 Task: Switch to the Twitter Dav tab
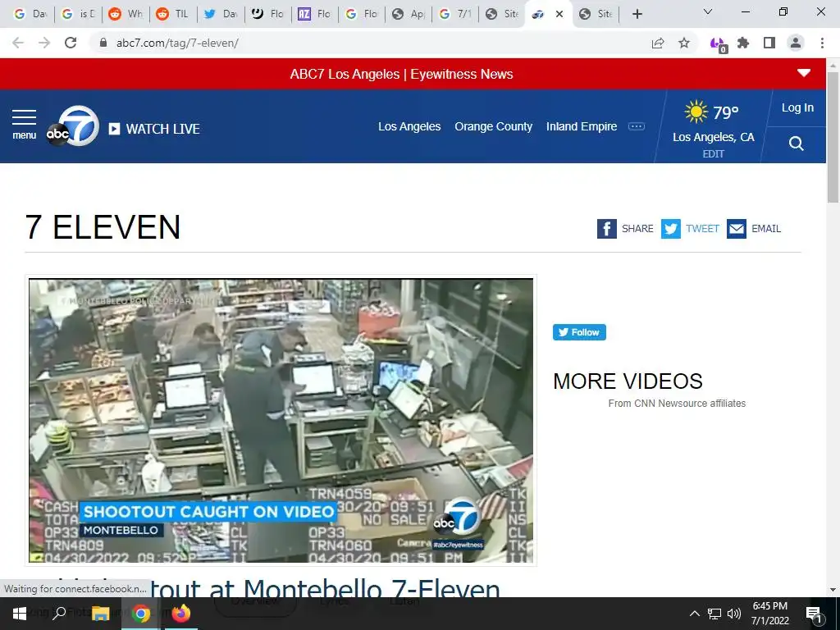click(x=220, y=14)
